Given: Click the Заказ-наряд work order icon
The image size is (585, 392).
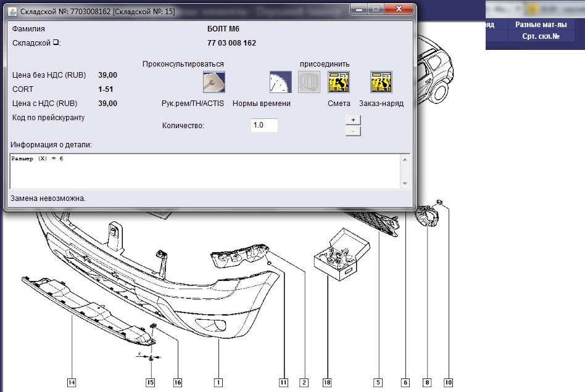Looking at the screenshot, I should [x=381, y=82].
